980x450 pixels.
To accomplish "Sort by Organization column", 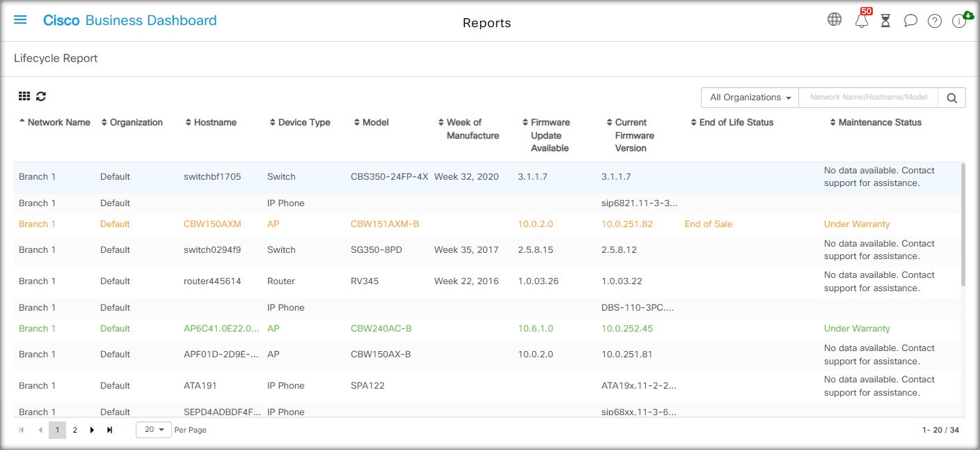I will (132, 123).
